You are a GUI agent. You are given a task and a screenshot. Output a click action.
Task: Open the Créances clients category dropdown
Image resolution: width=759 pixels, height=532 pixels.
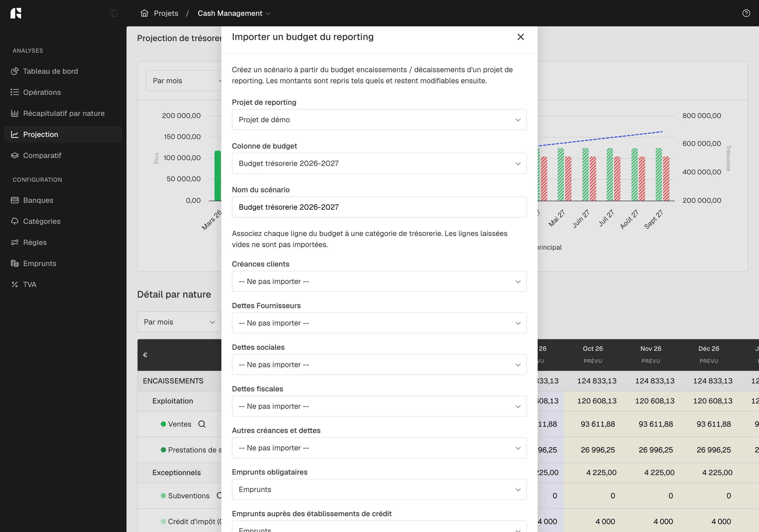379,281
